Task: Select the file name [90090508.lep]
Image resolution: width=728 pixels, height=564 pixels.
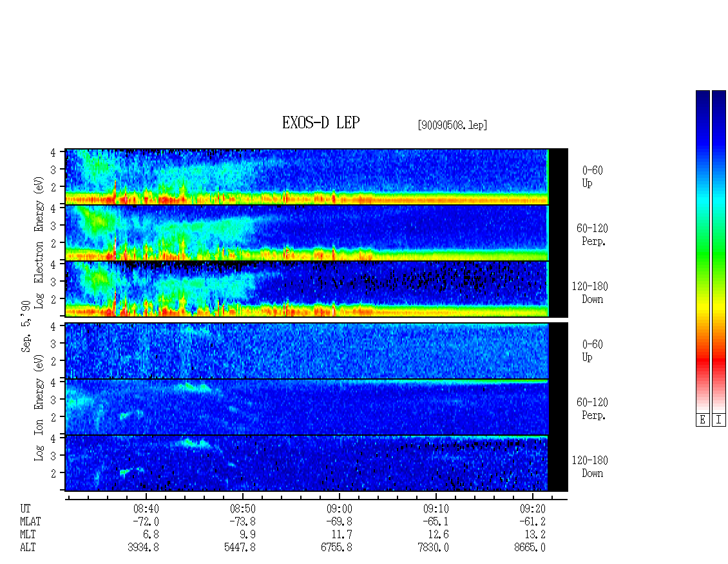Action: (453, 124)
